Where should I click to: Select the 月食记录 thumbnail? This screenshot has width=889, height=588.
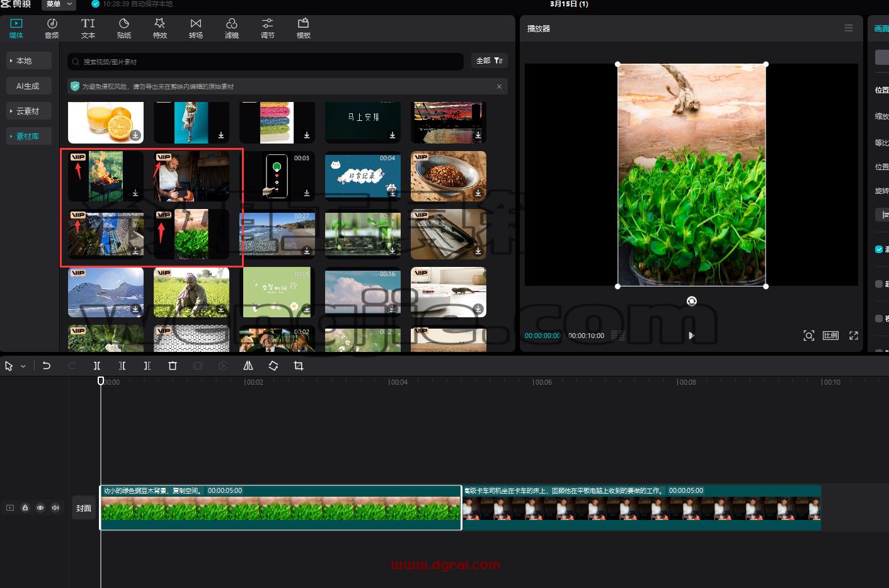coord(363,176)
